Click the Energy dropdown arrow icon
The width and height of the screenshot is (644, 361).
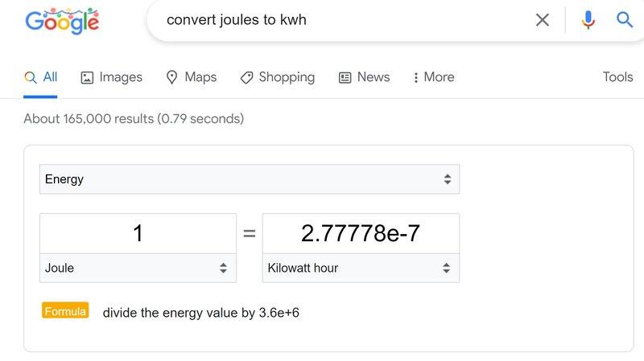click(448, 178)
